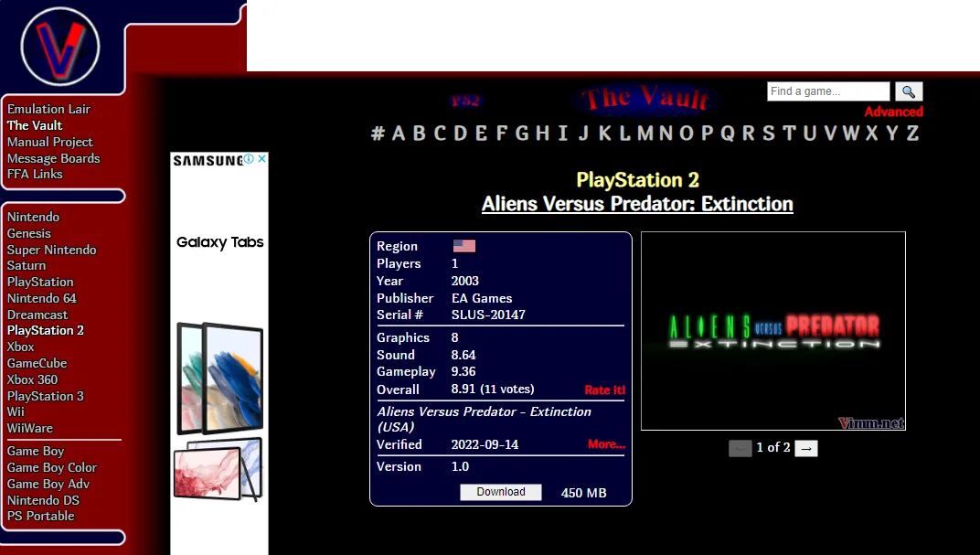Browse games starting with letter C
The height and width of the screenshot is (555, 980).
pos(440,133)
